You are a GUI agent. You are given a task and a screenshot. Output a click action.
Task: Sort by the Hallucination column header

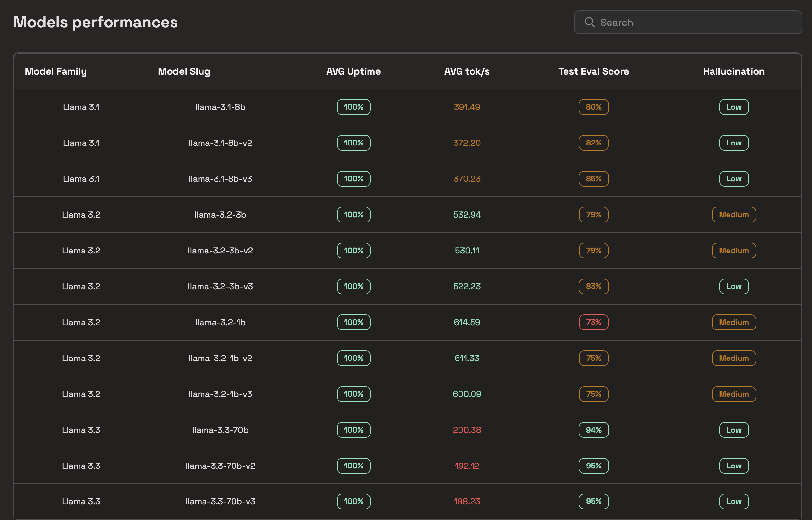coord(734,71)
